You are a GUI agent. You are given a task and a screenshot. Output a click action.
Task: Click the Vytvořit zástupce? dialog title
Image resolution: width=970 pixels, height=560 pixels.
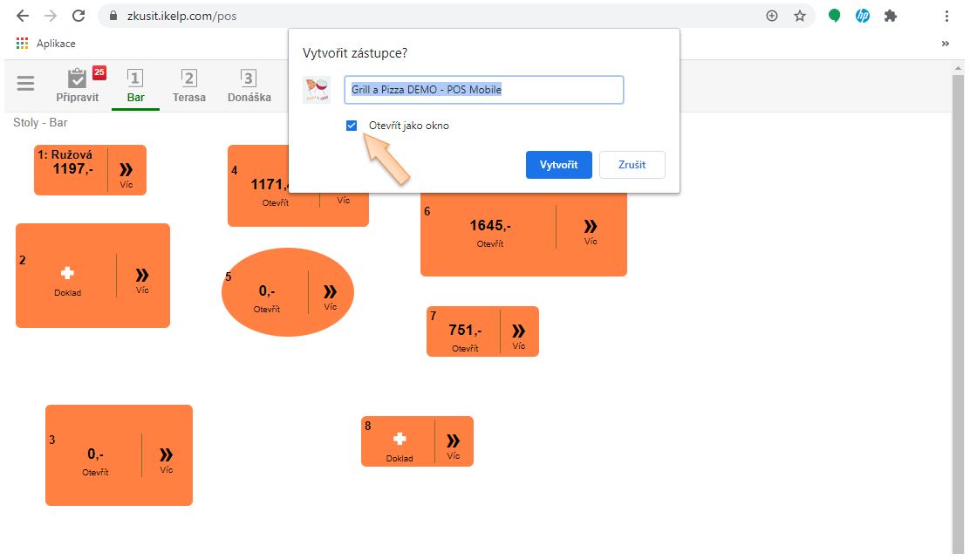coord(355,53)
